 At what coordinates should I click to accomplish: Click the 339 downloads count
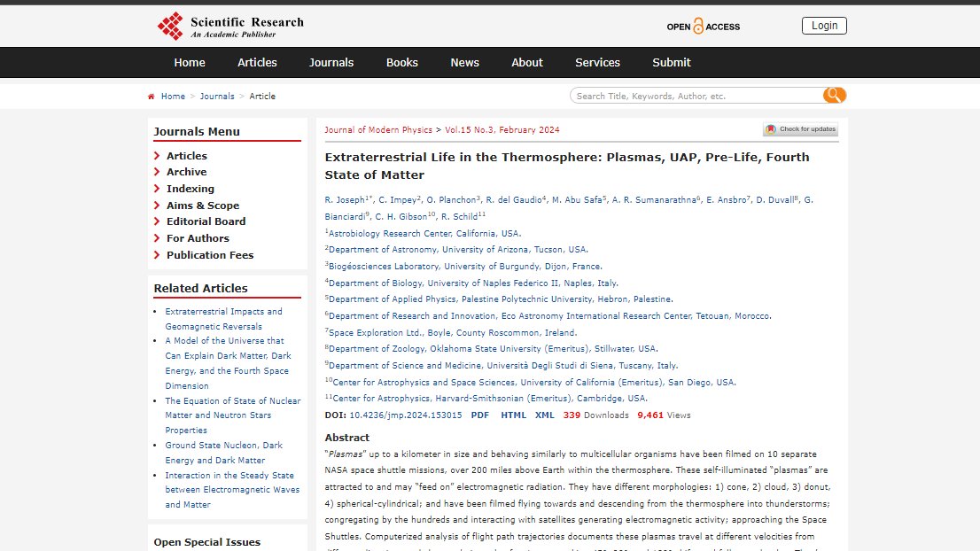click(572, 415)
